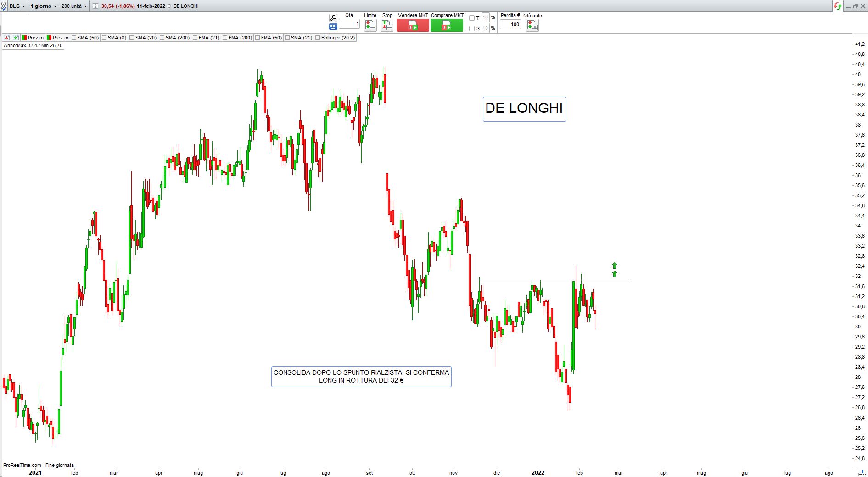Screen dimensions: 868x477
Task: Click the DE LONGHI name in the title bar
Action: tap(186, 6)
